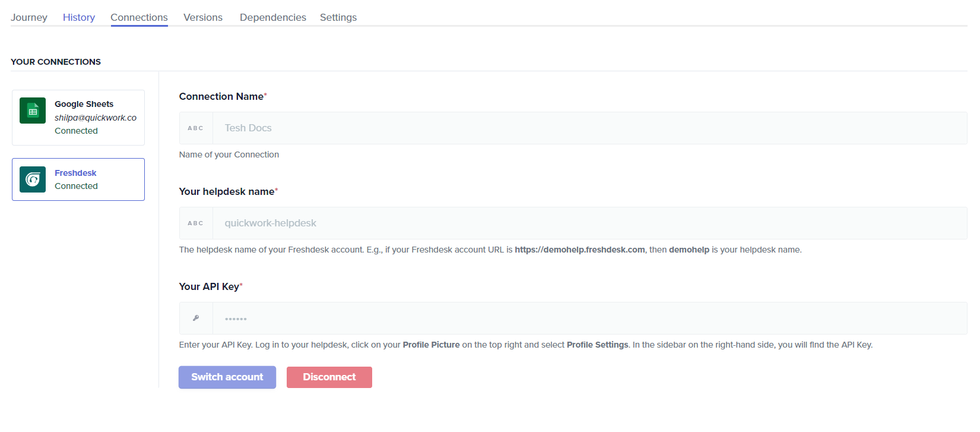This screenshot has width=980, height=432.
Task: Click the 'Name of your Connection' hint
Action: pyautogui.click(x=229, y=154)
